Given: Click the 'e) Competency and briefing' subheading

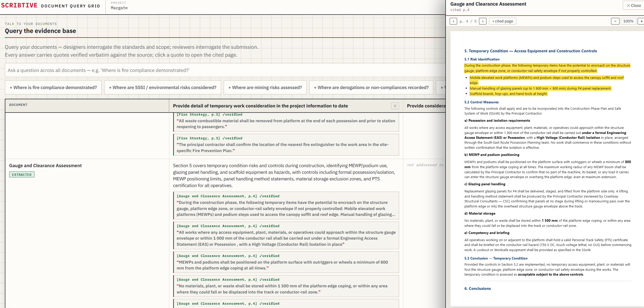Looking at the screenshot, I should [487, 233].
